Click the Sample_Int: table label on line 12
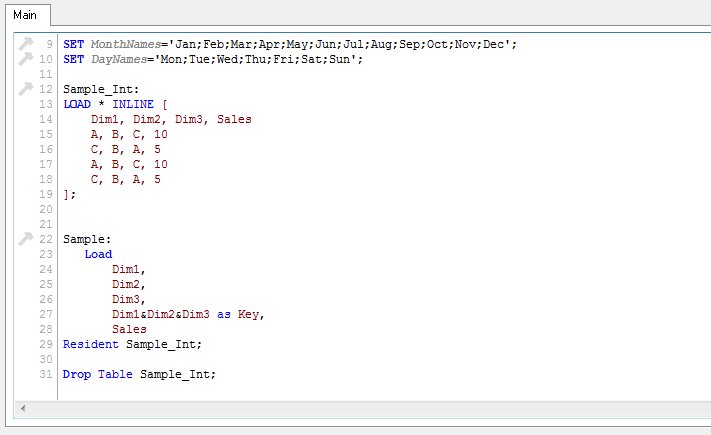This screenshot has height=435, width=711. [x=101, y=89]
